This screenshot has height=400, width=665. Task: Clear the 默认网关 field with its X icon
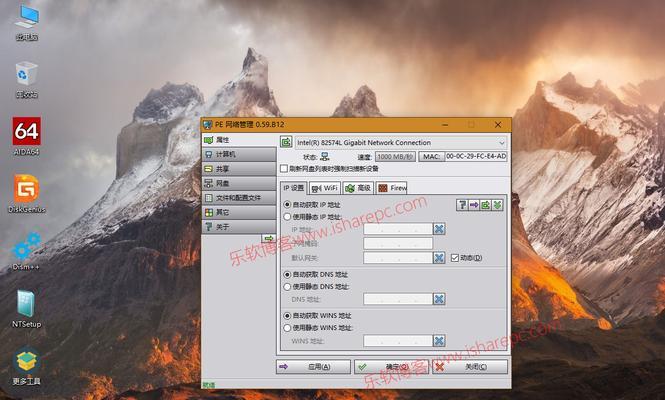[439, 257]
